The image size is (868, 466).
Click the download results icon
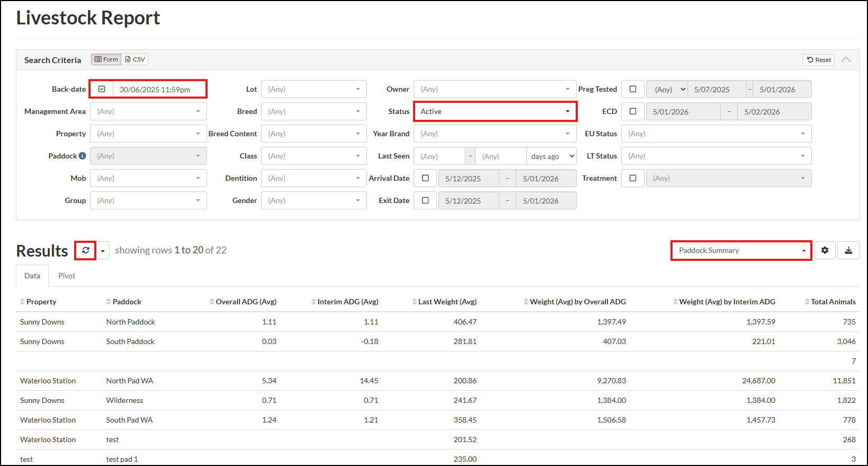(848, 250)
